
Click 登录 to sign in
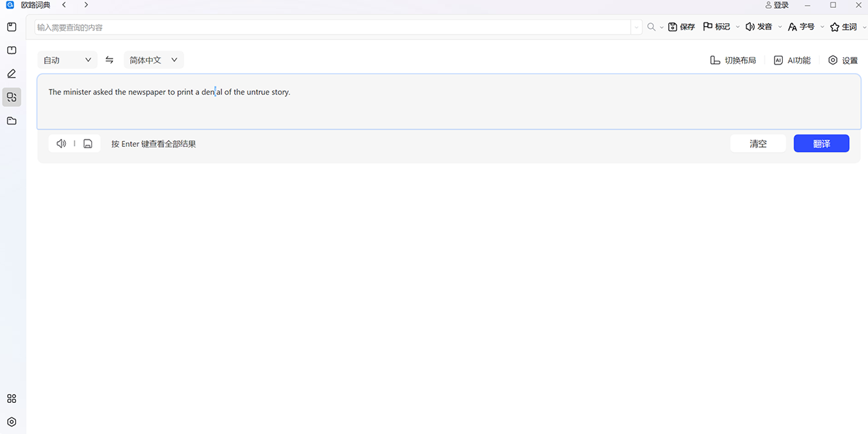pos(777,5)
